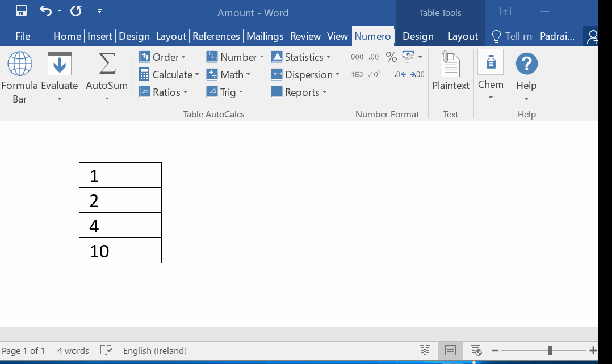Click the AutoSum sigma icon
The width and height of the screenshot is (612, 364).
(x=107, y=64)
